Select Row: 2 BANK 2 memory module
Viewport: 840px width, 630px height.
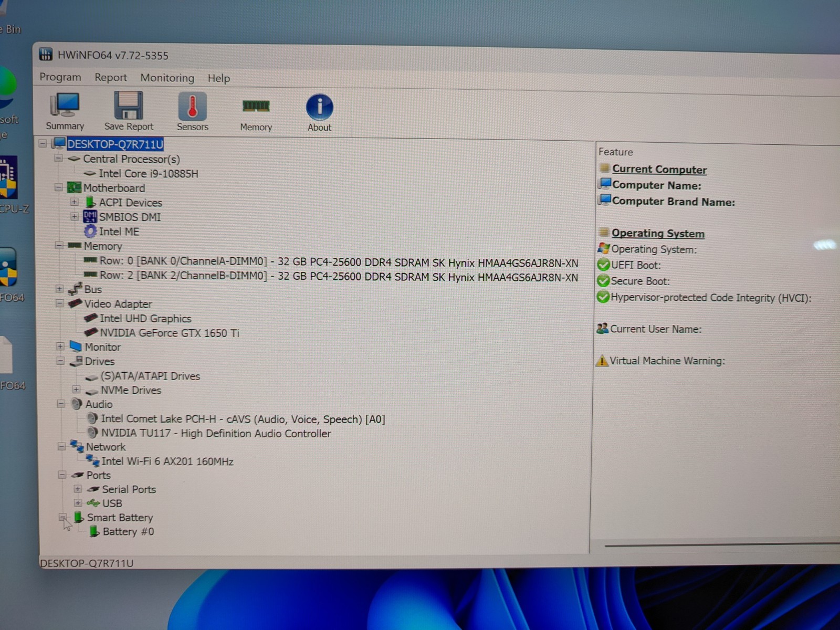click(339, 276)
